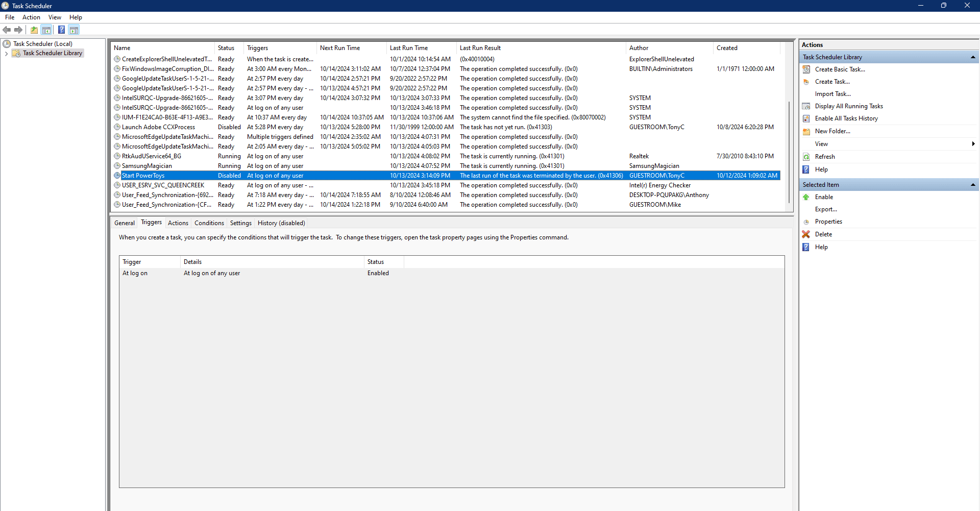Click the Create Basic Task... link
980x511 pixels.
(x=840, y=69)
